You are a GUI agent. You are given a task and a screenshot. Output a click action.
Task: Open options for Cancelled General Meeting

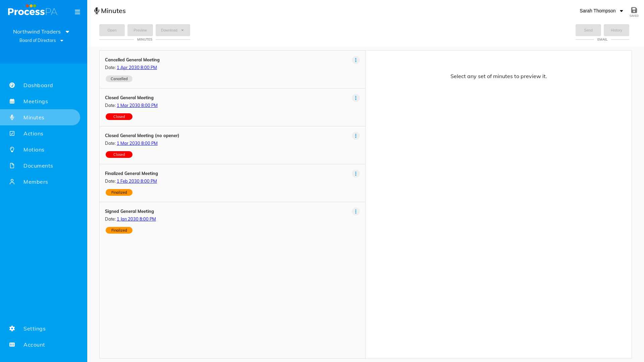pos(356,60)
